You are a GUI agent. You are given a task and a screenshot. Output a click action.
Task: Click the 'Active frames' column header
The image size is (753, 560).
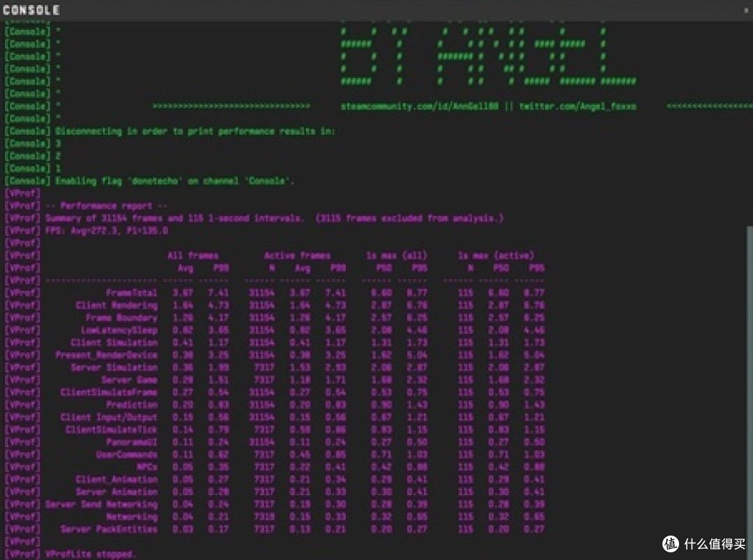click(297, 255)
